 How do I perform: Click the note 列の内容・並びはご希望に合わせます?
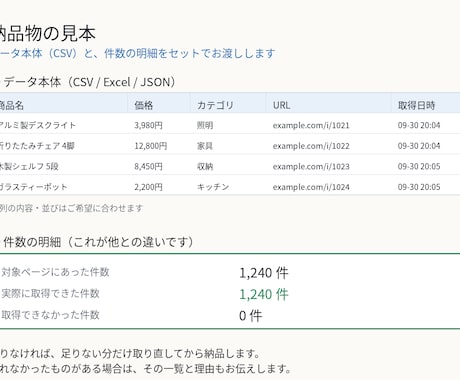(71, 208)
